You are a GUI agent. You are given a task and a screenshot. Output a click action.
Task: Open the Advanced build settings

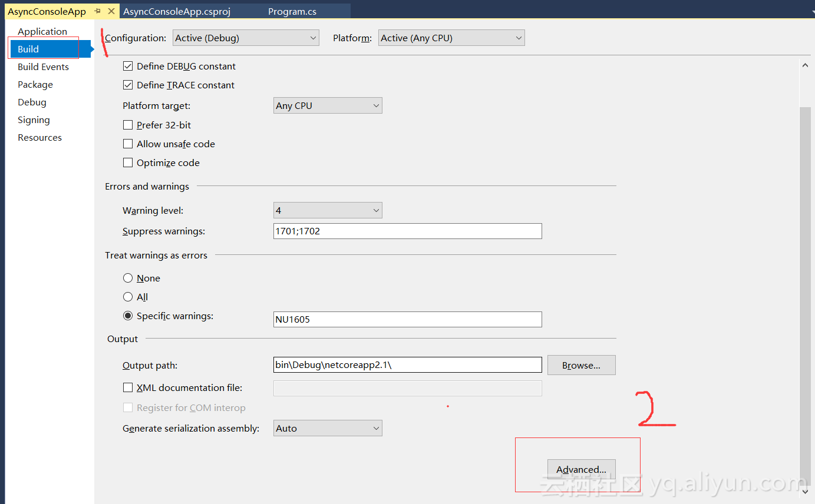coord(581,469)
